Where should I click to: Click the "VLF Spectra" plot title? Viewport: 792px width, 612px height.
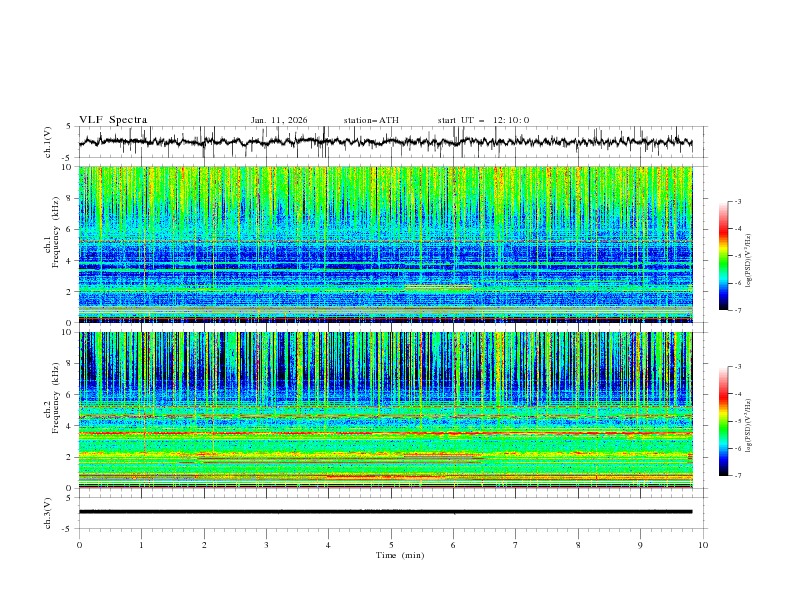(x=113, y=120)
